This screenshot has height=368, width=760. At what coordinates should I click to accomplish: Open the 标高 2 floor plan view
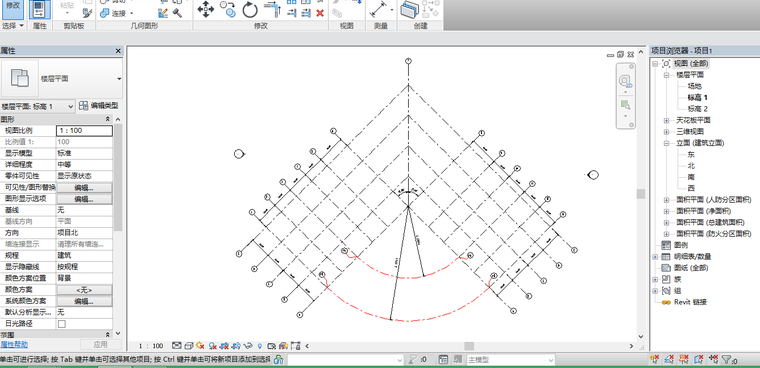click(x=698, y=109)
